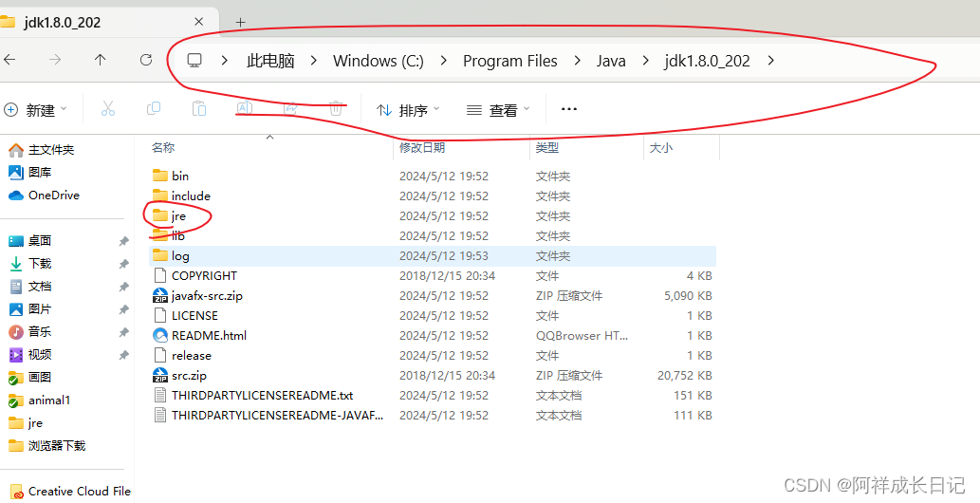
Task: Navigate to Program Files in address bar
Action: pyautogui.click(x=510, y=61)
